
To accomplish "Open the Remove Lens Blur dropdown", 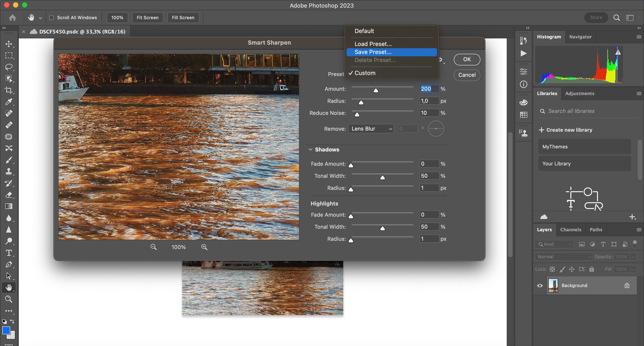I will click(x=371, y=129).
